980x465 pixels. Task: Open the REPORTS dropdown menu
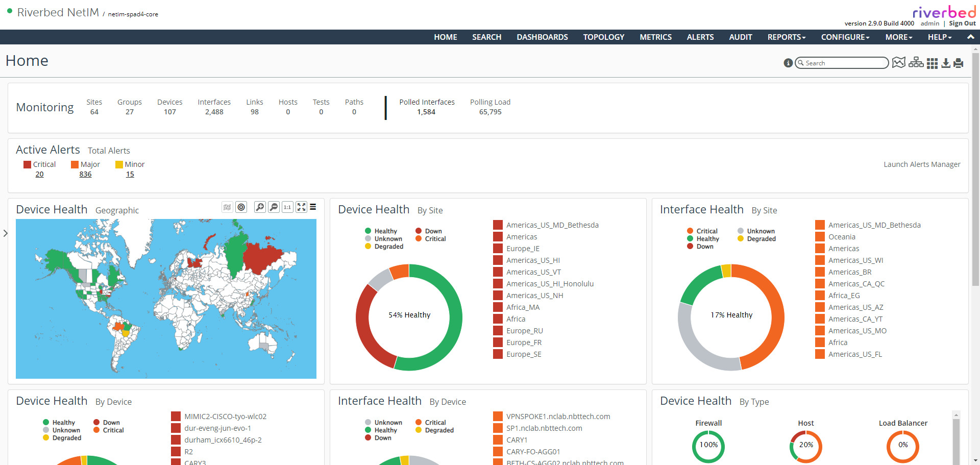click(x=786, y=37)
